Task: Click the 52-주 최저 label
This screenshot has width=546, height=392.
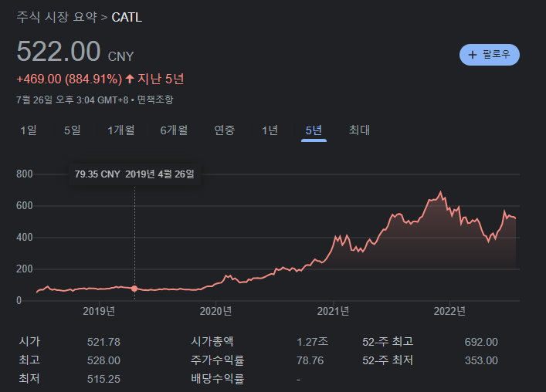Action: 388,360
